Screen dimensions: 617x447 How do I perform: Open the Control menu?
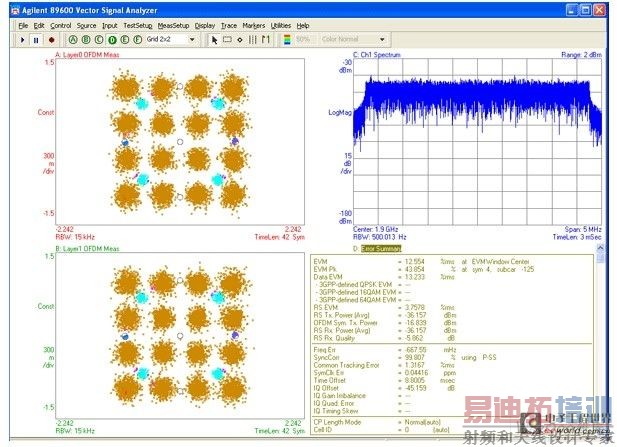point(61,26)
